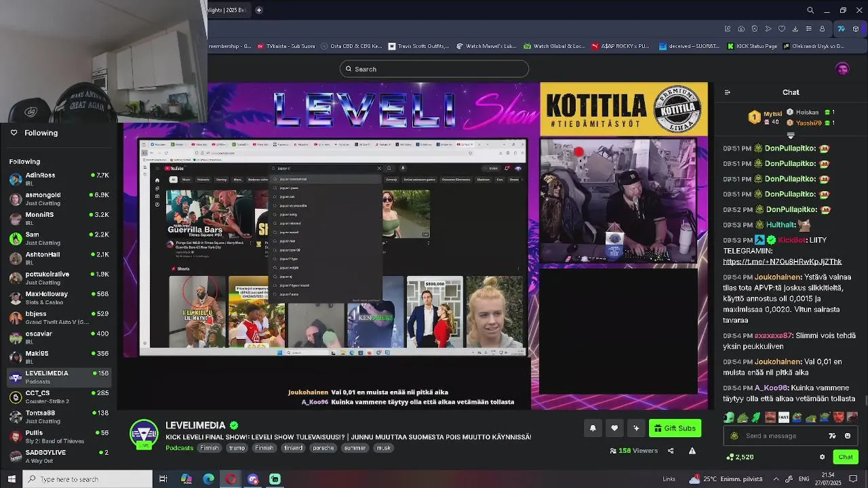Open AshtonHall channel in Following list
Screen dimensions: 868x488
[x=60, y=258]
